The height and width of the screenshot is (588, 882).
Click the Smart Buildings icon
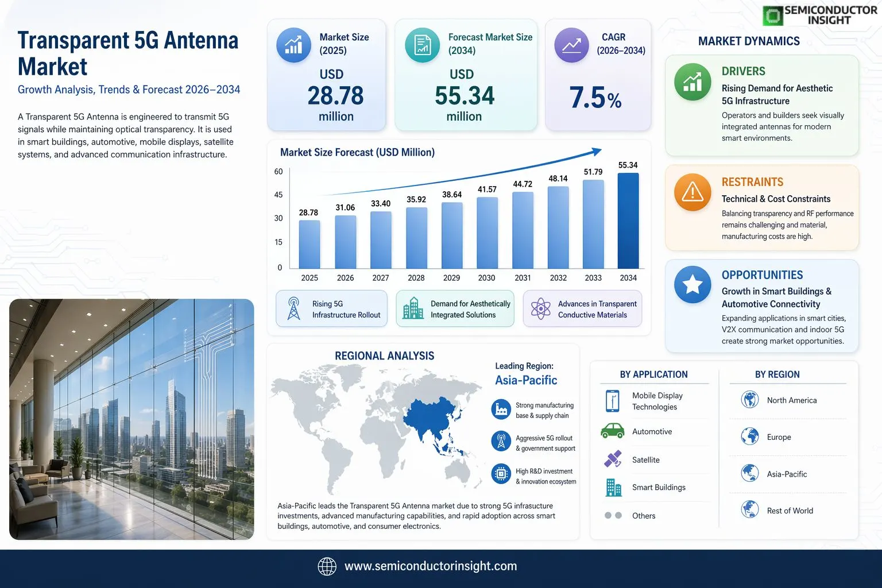[x=613, y=488]
